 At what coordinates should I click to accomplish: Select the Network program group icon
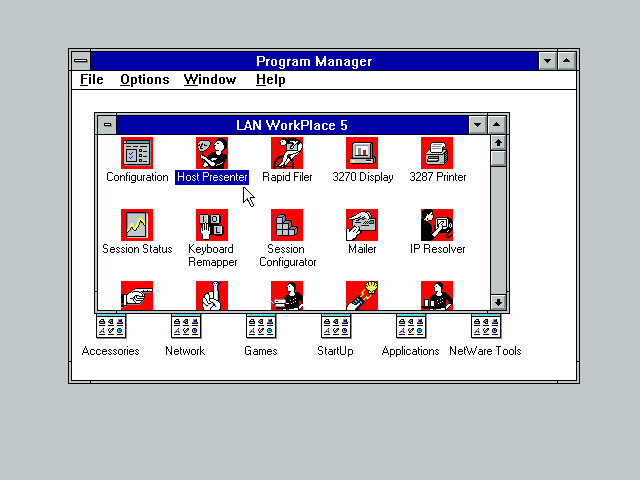[186, 326]
